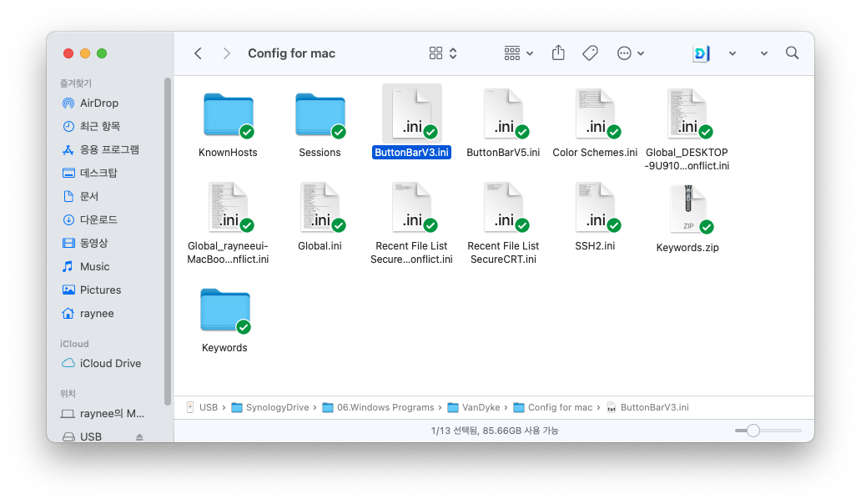861x504 pixels.
Task: Click the Sessions folder name label
Action: (x=320, y=153)
